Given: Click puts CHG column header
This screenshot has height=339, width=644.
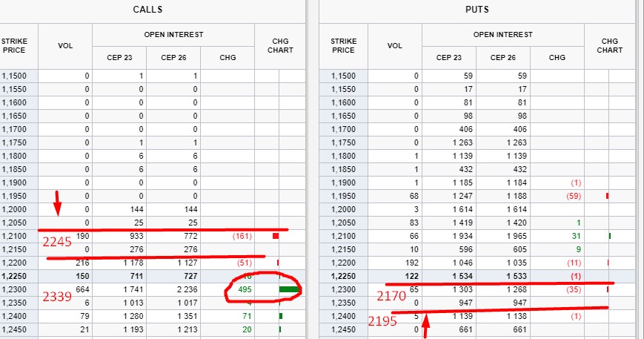Looking at the screenshot, I should point(557,58).
